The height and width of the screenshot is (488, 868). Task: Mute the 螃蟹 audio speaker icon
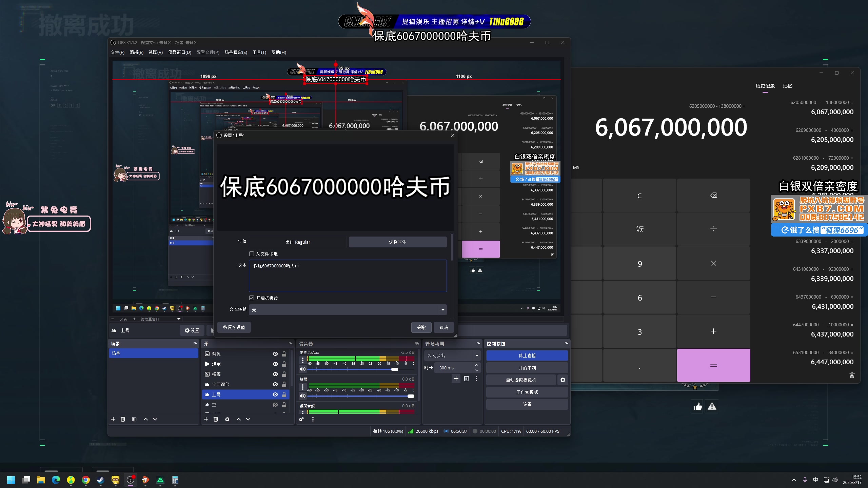click(x=303, y=396)
